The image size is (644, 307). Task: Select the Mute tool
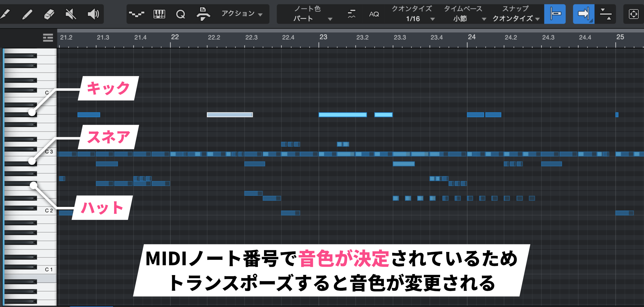(x=71, y=14)
